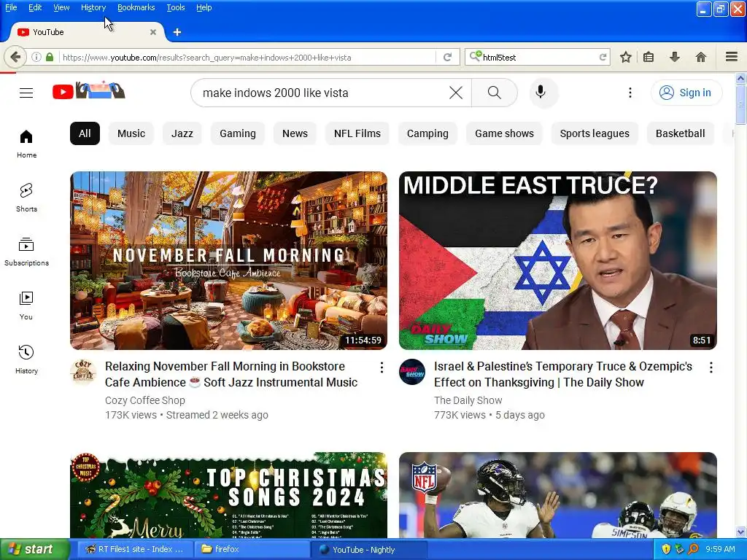Close the YouTube tab
The width and height of the screenshot is (747, 560).
pyautogui.click(x=153, y=32)
